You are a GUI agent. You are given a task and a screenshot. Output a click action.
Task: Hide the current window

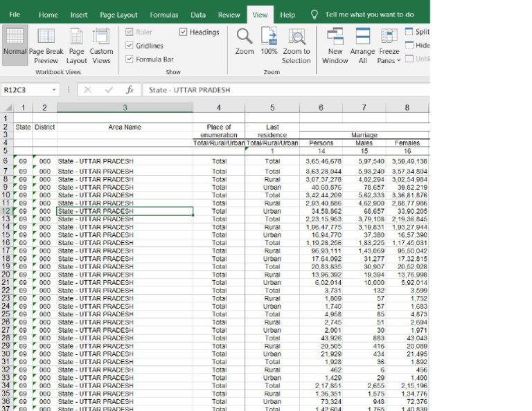click(x=417, y=45)
